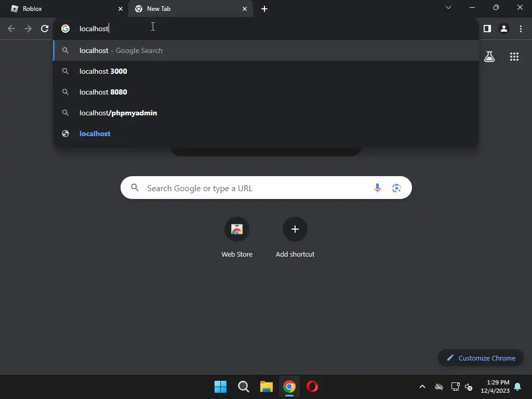Open the Chrome side panel icon
Screen dimensions: 532x399
tap(487, 29)
